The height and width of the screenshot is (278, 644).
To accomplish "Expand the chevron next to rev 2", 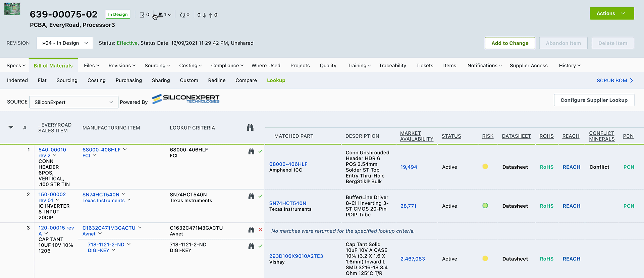I will pyautogui.click(x=55, y=155).
